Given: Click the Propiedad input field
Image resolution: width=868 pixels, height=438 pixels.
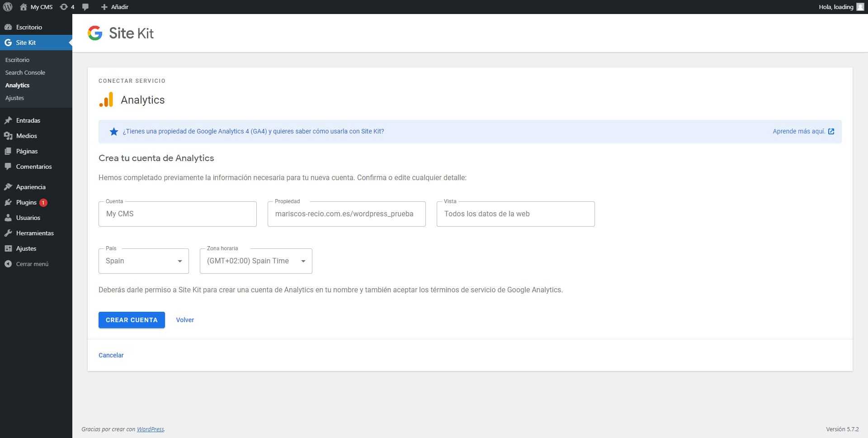Looking at the screenshot, I should (347, 214).
